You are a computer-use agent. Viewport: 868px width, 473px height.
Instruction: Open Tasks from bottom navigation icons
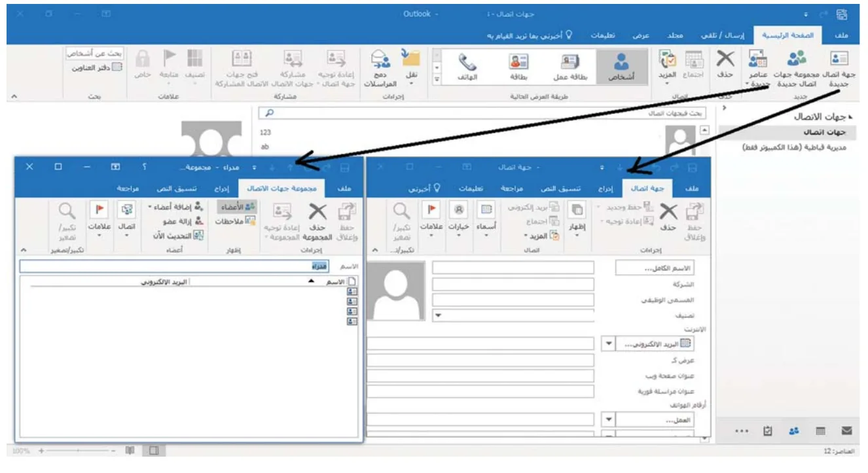[x=768, y=431]
